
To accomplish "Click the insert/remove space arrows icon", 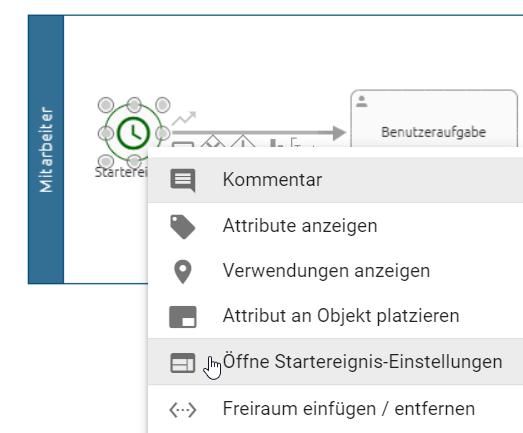I will pos(183,410).
